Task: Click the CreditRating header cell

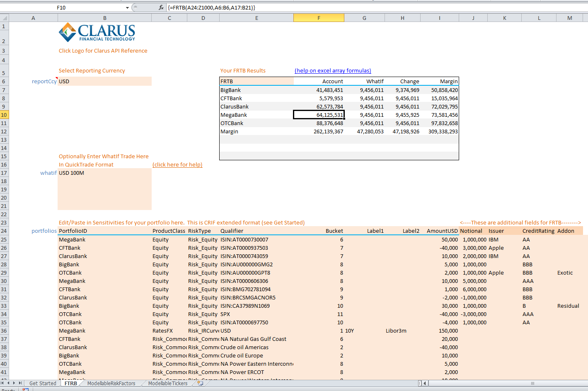Action: [x=539, y=231]
